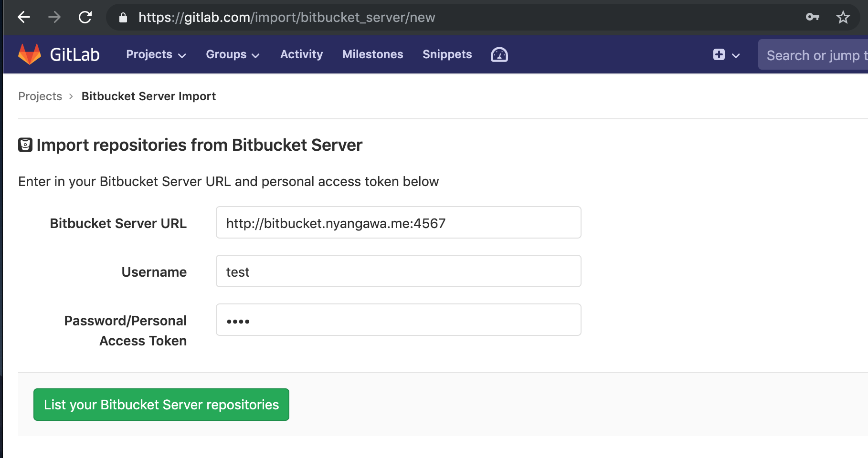Click into the Bitbucket Server URL field
Image resolution: width=868 pixels, height=458 pixels.
point(398,223)
